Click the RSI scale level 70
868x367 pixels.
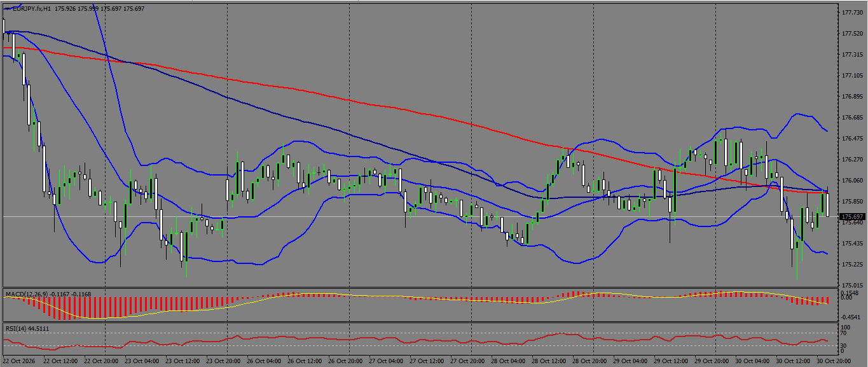(844, 333)
